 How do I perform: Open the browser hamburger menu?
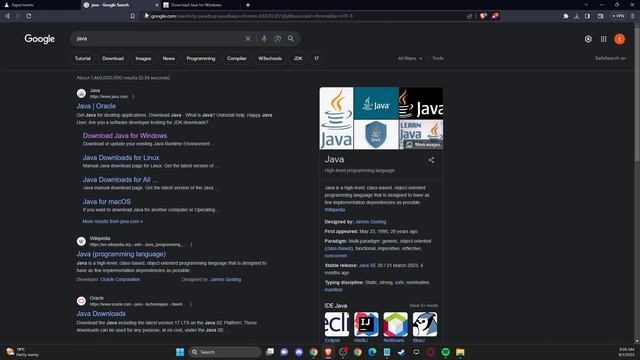(x=633, y=16)
